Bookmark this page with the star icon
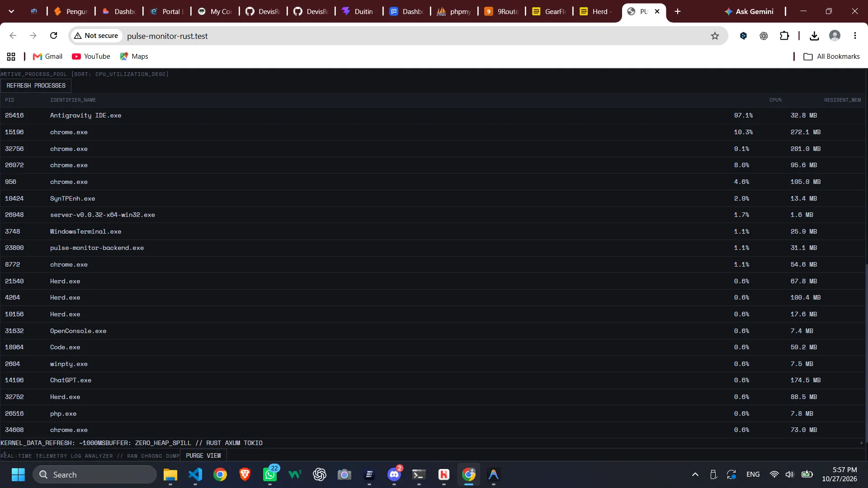868x488 pixels. coord(715,36)
